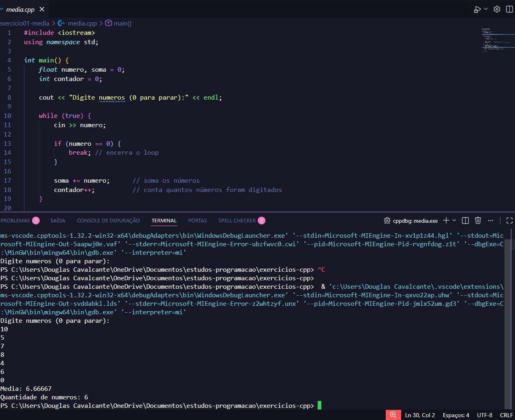This screenshot has height=420, width=515.
Task: Click the 'break;' statement in code
Action: point(80,153)
